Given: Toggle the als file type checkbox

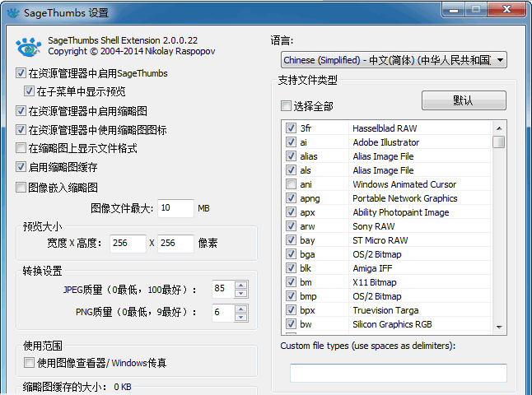Looking at the screenshot, I should pyautogui.click(x=291, y=170).
